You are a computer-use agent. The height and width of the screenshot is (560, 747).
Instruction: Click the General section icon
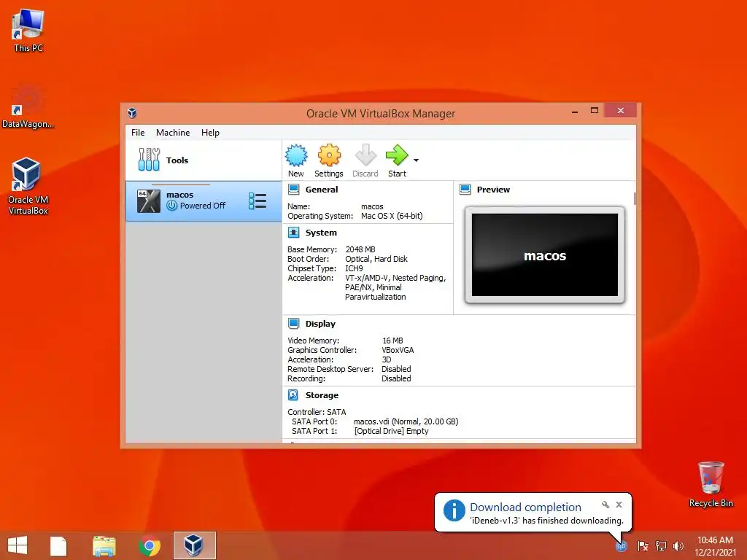pyautogui.click(x=294, y=190)
